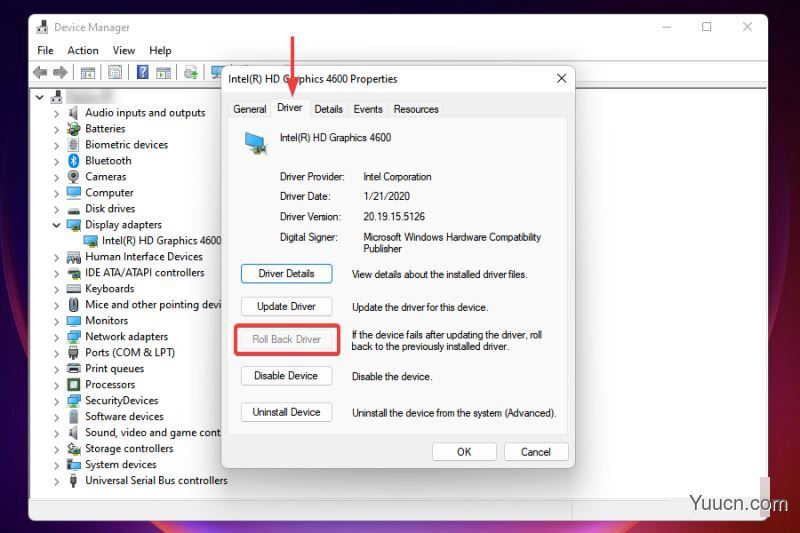Image resolution: width=800 pixels, height=533 pixels.
Task: Close the Intel HD Graphics Properties dialog
Action: pyautogui.click(x=561, y=79)
